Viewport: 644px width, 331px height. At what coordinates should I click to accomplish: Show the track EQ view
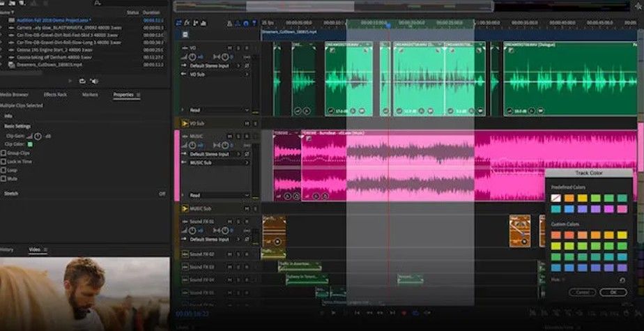point(204,23)
